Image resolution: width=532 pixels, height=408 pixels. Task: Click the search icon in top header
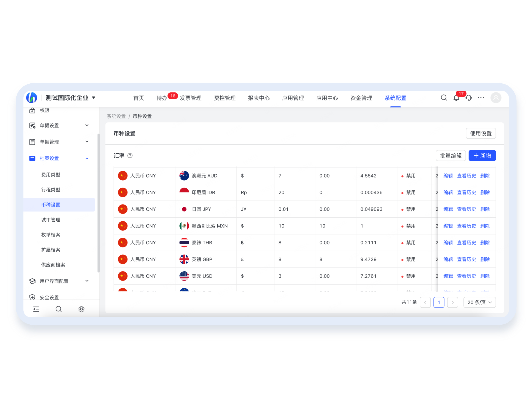(x=444, y=98)
